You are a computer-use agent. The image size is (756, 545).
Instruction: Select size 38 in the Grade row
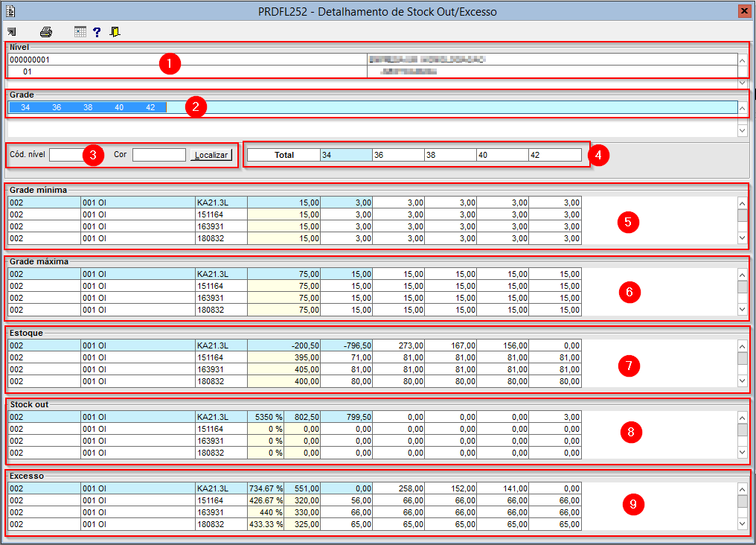[x=88, y=107]
